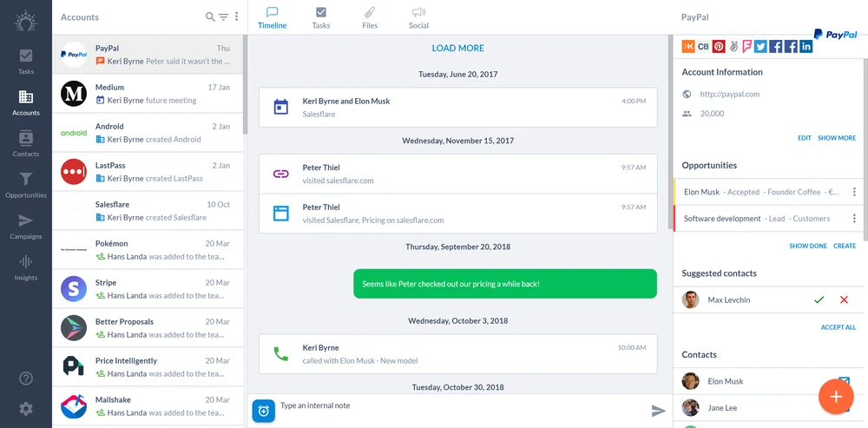Click SHOW DONE under Opportunities
The height and width of the screenshot is (428, 868).
[x=807, y=246]
